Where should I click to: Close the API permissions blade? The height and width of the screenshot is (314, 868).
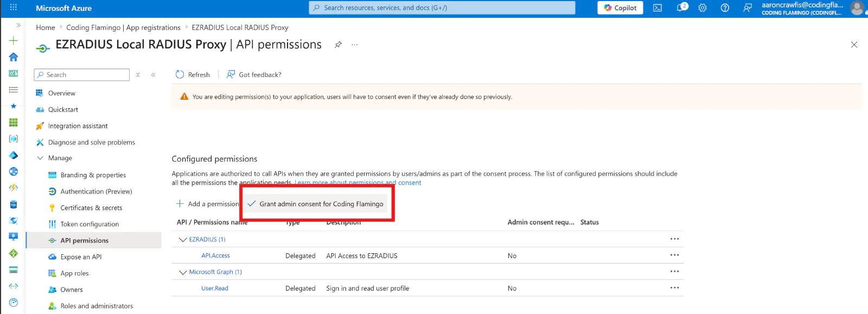(854, 44)
